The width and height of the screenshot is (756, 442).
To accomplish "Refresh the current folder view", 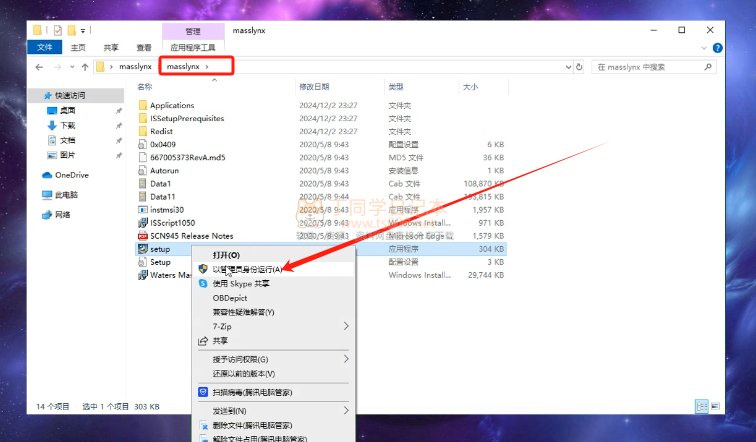I will 579,67.
